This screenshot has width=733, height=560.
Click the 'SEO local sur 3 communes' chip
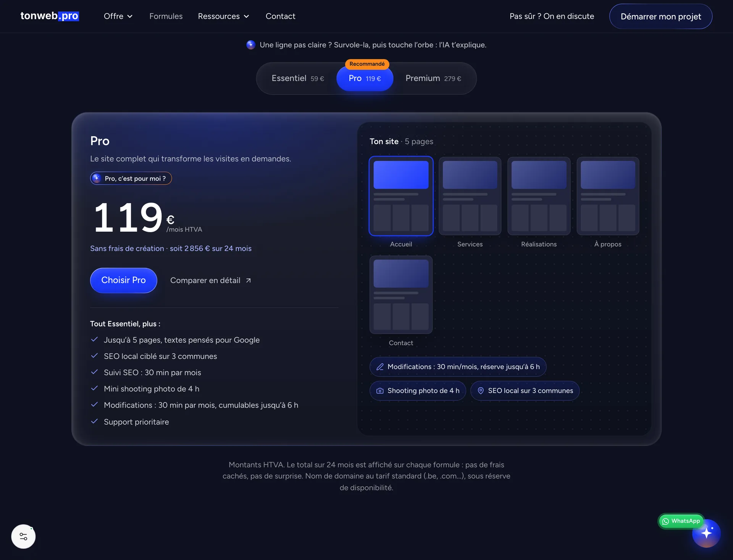coord(525,391)
